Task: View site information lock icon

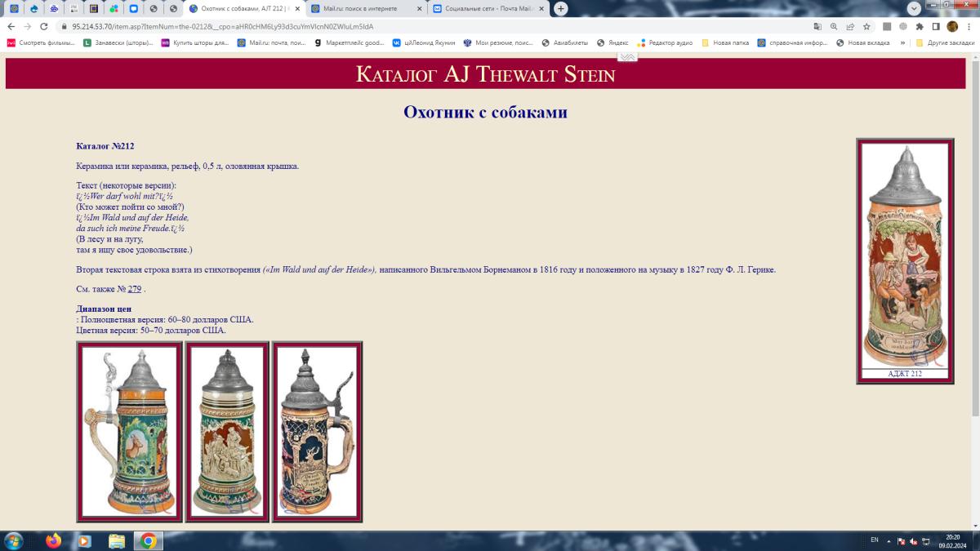Action: pos(64,26)
